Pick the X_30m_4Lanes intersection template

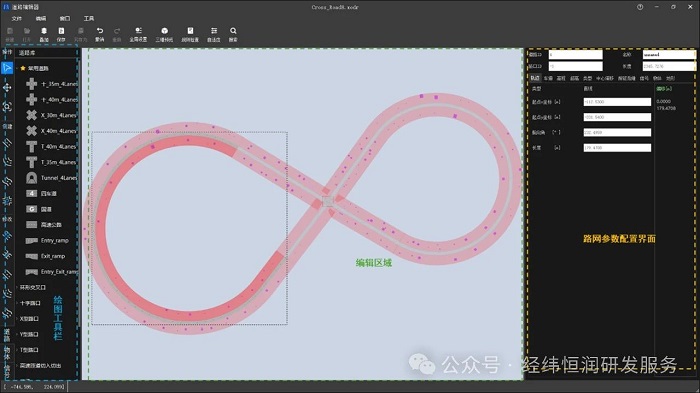(x=51, y=115)
